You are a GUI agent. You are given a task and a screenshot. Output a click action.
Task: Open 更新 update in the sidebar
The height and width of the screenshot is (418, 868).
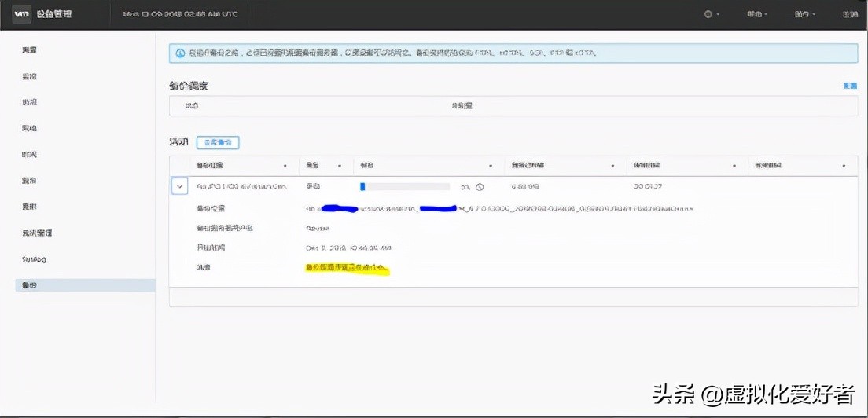pyautogui.click(x=29, y=206)
